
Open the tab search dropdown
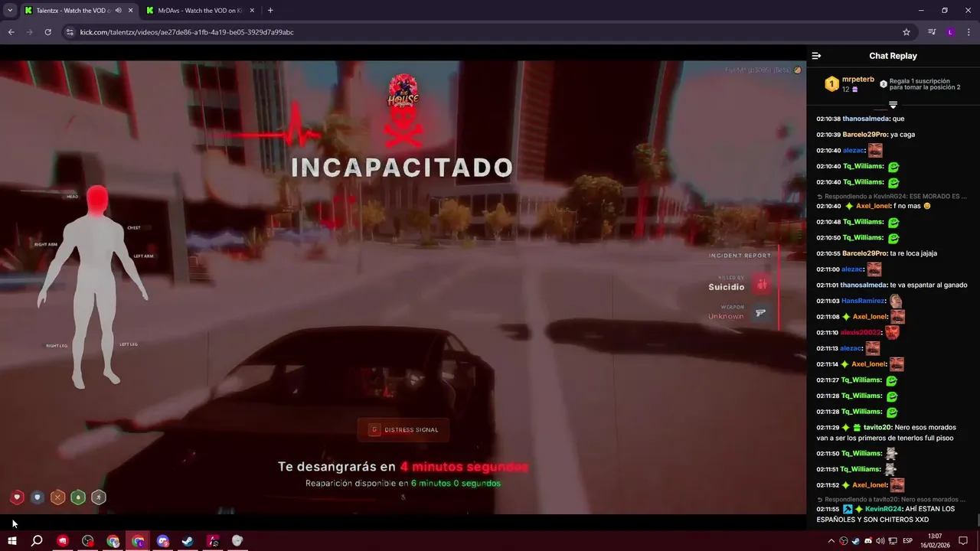coord(10,11)
